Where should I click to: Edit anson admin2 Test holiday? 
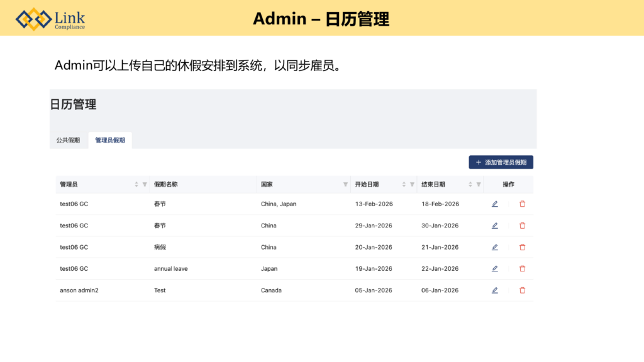(494, 290)
